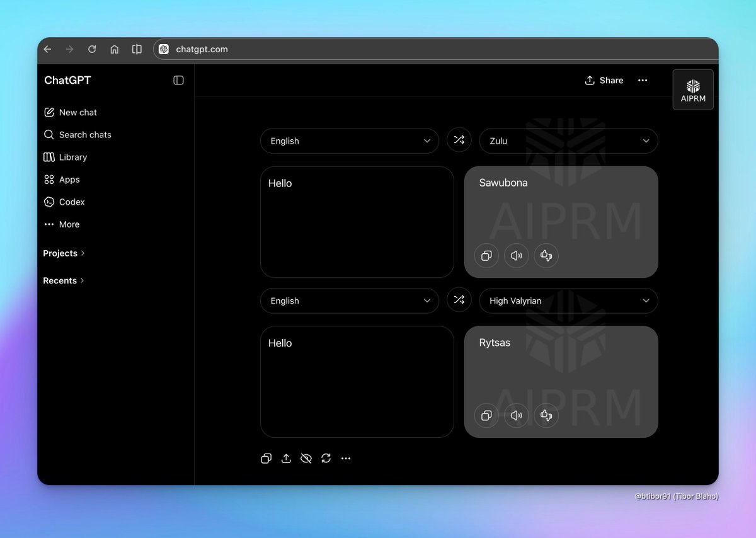
Task: Collapse the ChatGPT sidebar
Action: click(x=178, y=80)
